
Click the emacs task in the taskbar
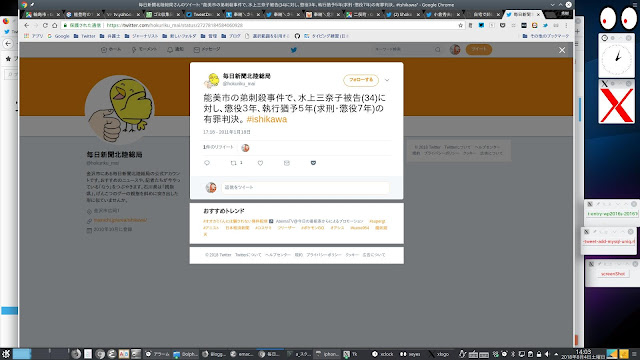pos(242,354)
